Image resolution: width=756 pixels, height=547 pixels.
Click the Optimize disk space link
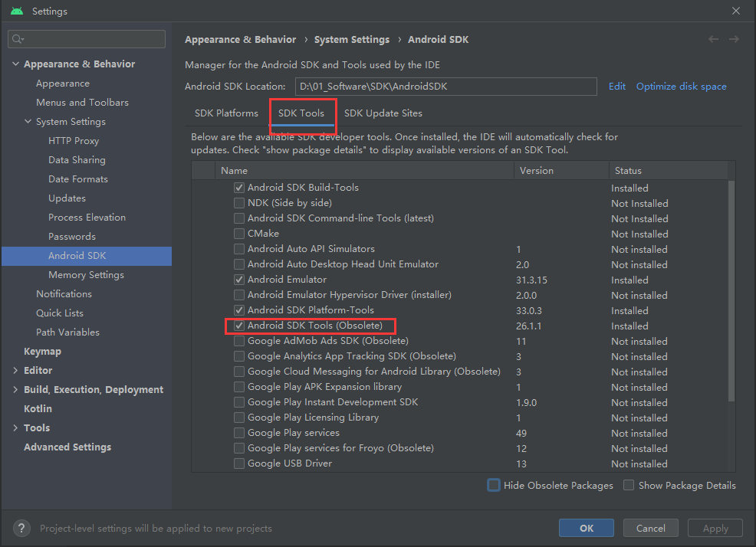tap(681, 87)
